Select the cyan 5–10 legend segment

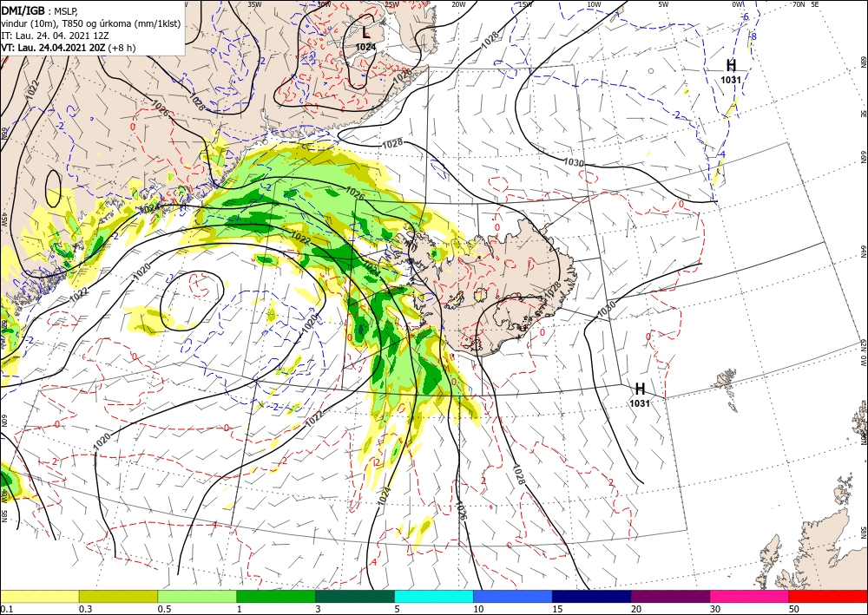coord(434,596)
